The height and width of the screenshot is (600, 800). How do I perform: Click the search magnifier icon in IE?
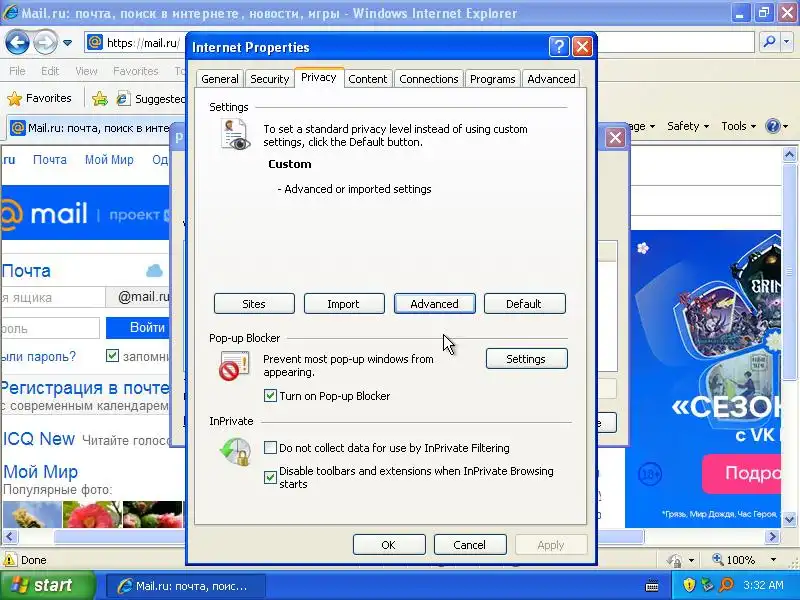pos(769,42)
